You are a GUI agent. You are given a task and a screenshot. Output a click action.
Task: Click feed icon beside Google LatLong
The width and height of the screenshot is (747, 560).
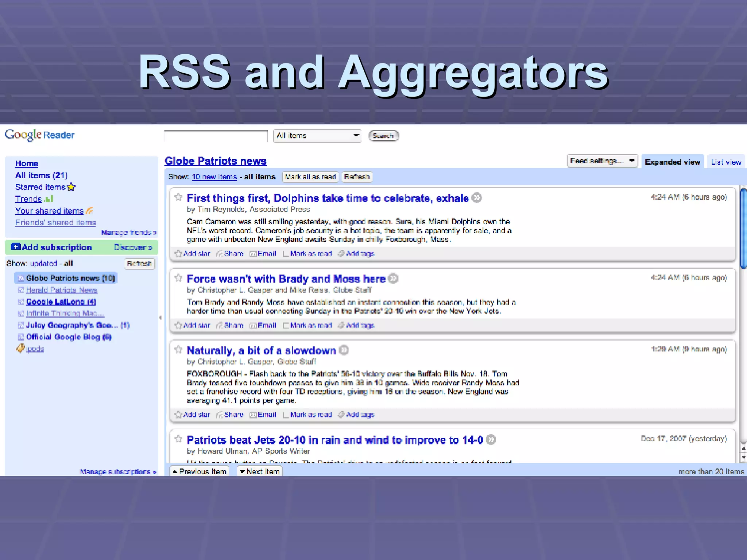pos(21,302)
